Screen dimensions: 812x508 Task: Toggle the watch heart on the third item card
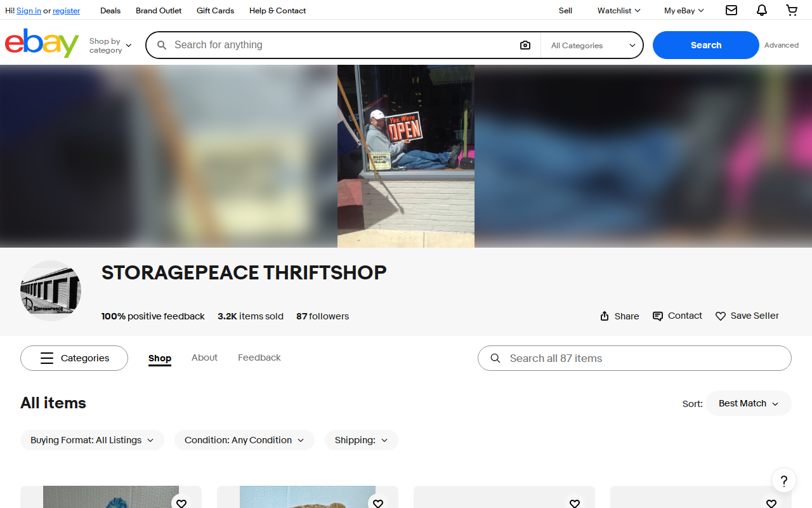coord(575,503)
